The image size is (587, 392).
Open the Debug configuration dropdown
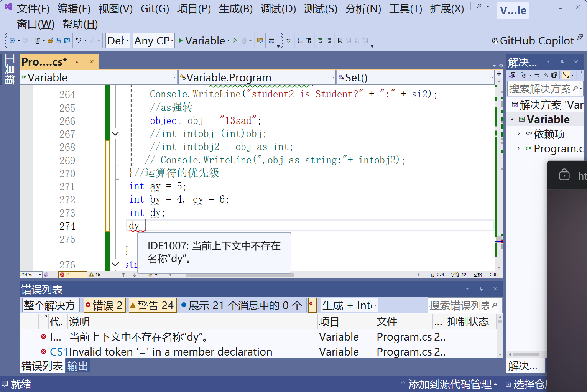click(x=117, y=40)
